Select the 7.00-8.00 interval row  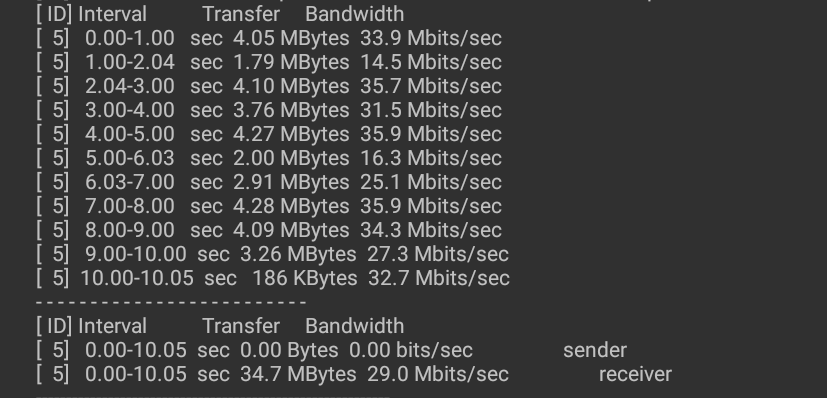[268, 206]
